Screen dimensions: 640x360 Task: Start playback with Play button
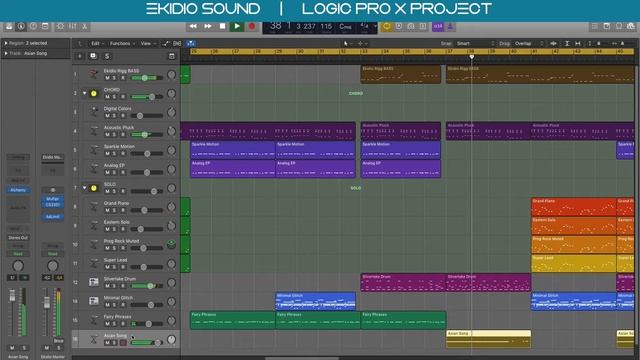237,26
